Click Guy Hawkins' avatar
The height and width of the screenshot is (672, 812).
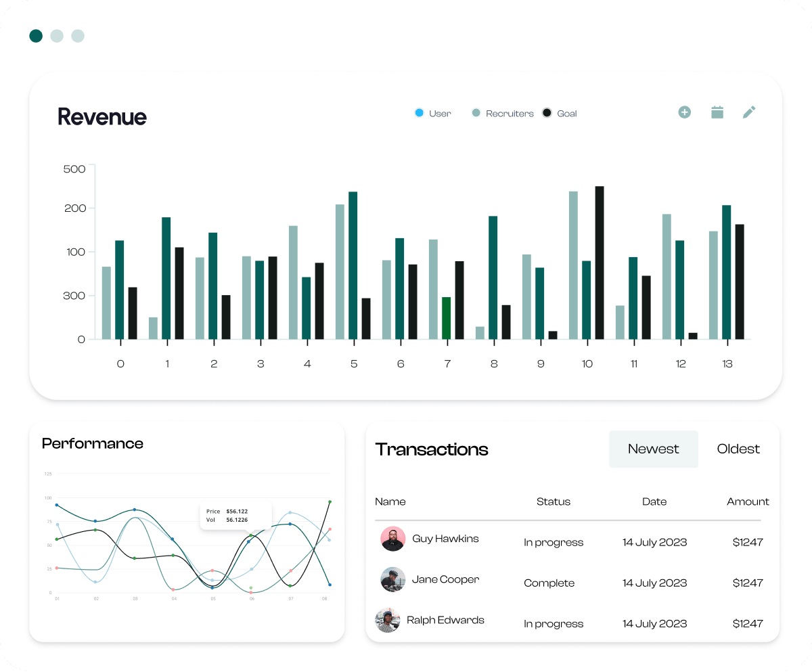(393, 539)
